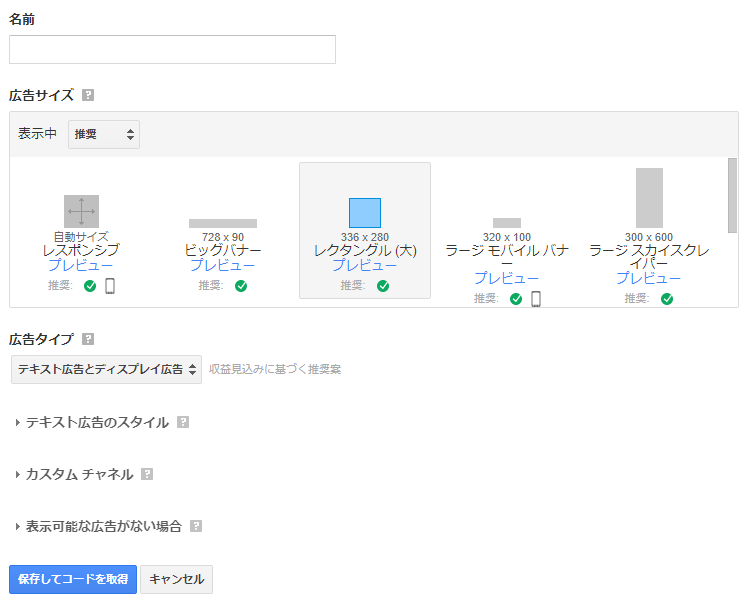Viewport: 753px width, 598px height.
Task: Open help icon next to 広告タイプ
Action: click(x=88, y=339)
